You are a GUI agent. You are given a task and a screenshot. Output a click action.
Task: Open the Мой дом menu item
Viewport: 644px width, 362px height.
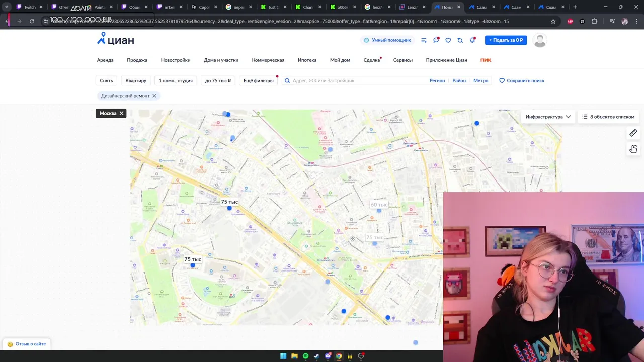coord(340,60)
